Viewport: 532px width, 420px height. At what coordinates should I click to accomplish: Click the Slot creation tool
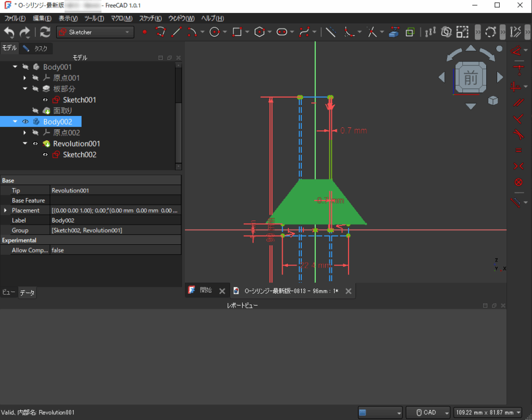282,32
